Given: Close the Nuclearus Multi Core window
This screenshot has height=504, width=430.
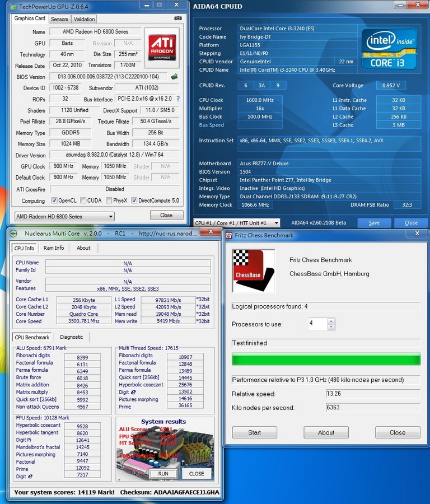Looking at the screenshot, I should pos(211,231).
